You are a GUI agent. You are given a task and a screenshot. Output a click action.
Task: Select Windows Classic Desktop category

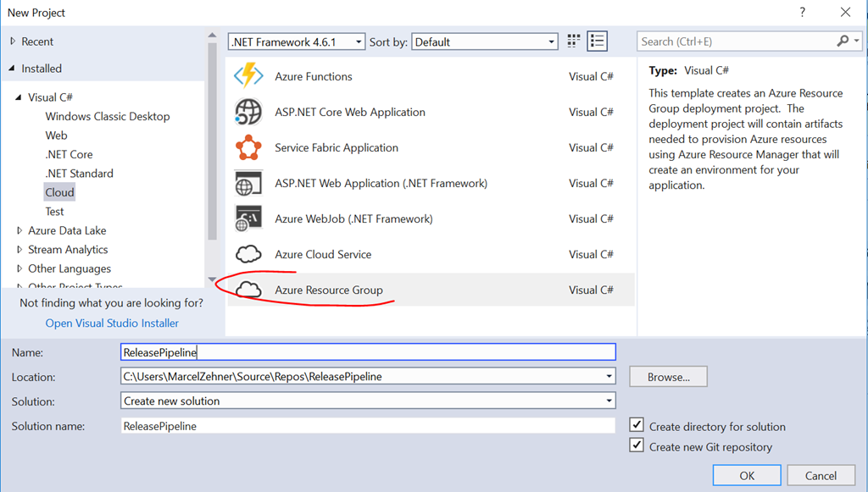[108, 116]
